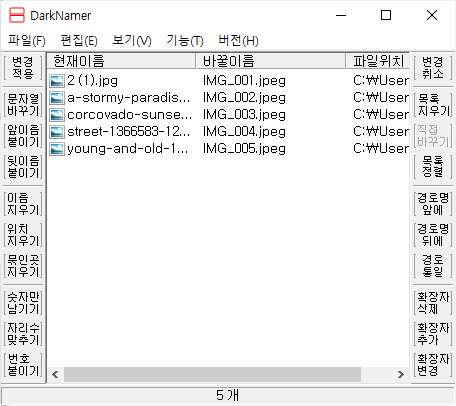Select the street-1366583-12... file name
This screenshot has width=456, height=406.
tap(129, 132)
